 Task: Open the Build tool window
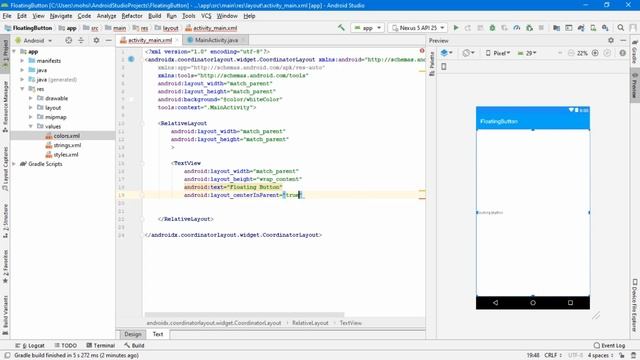(x=134, y=345)
